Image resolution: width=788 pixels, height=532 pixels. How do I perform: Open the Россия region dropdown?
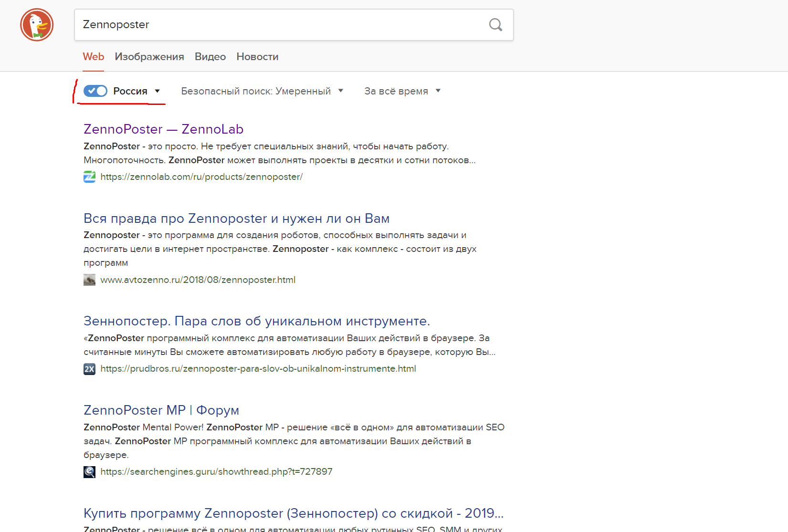pyautogui.click(x=137, y=91)
